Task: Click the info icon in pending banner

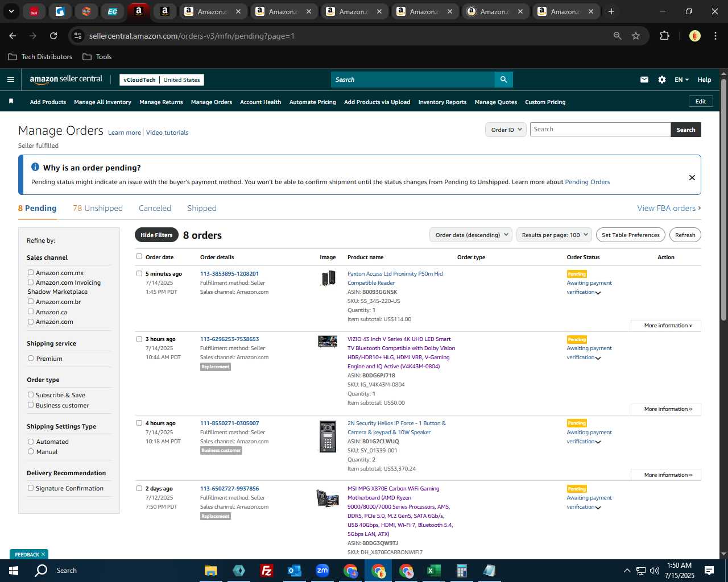Action: (x=35, y=167)
